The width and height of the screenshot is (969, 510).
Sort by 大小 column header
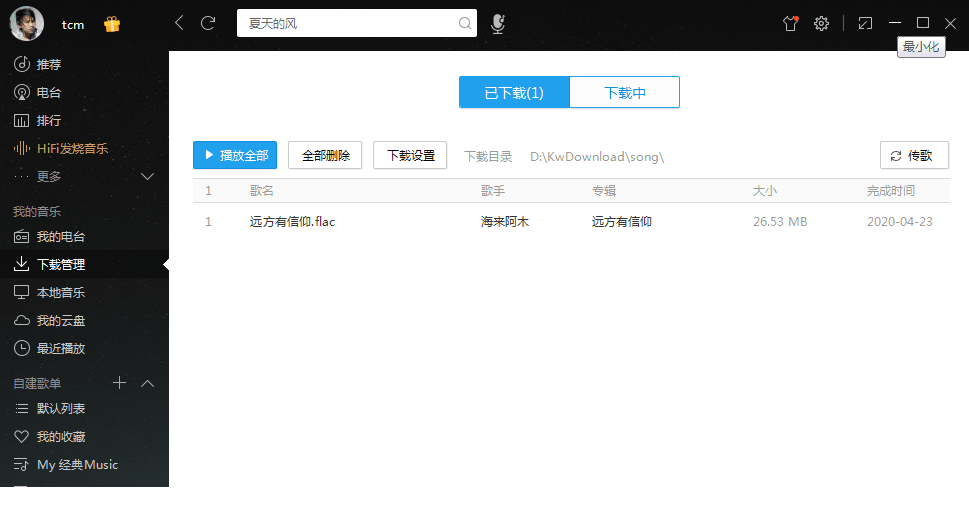(764, 191)
